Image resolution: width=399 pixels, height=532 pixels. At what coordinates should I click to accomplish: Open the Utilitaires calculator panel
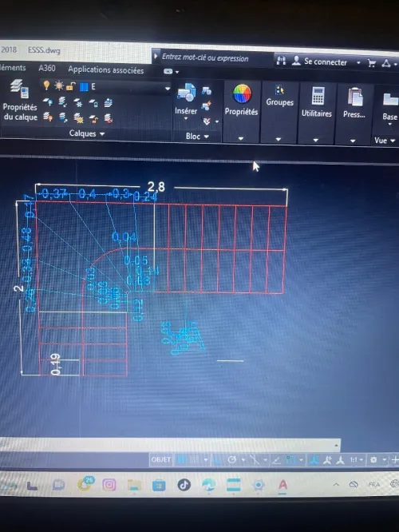(x=317, y=101)
